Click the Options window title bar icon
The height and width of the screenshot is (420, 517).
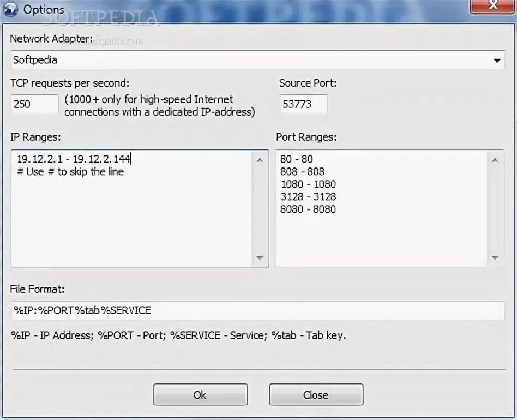point(10,10)
